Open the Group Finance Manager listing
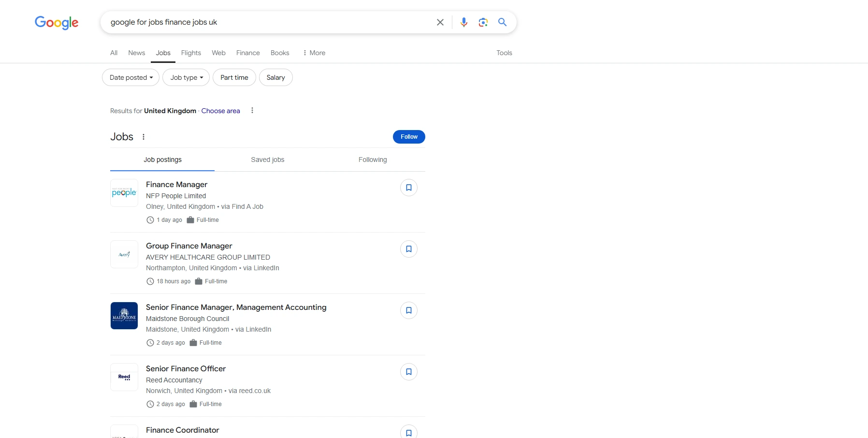Image resolution: width=868 pixels, height=438 pixels. 189,246
